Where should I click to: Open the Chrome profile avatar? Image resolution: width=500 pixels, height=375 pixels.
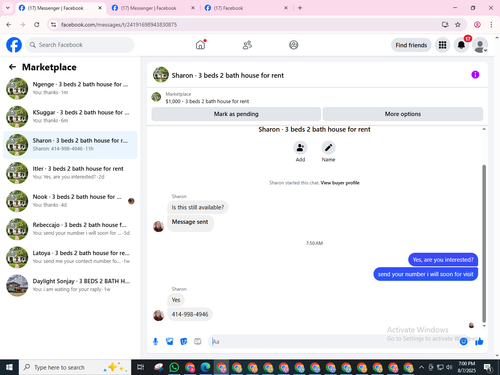tap(477, 25)
